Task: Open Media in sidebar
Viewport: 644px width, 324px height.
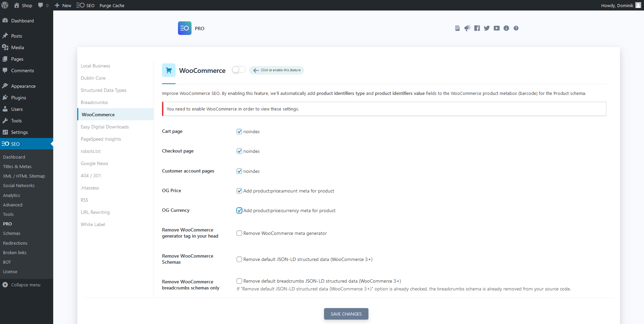Action: [x=26, y=47]
